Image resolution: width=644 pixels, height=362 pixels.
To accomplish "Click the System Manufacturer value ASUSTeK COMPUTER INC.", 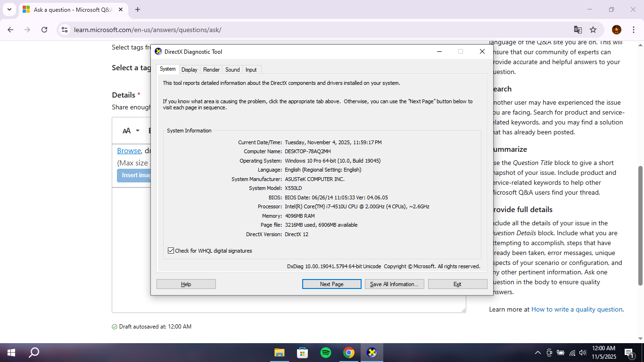I will tap(314, 179).
